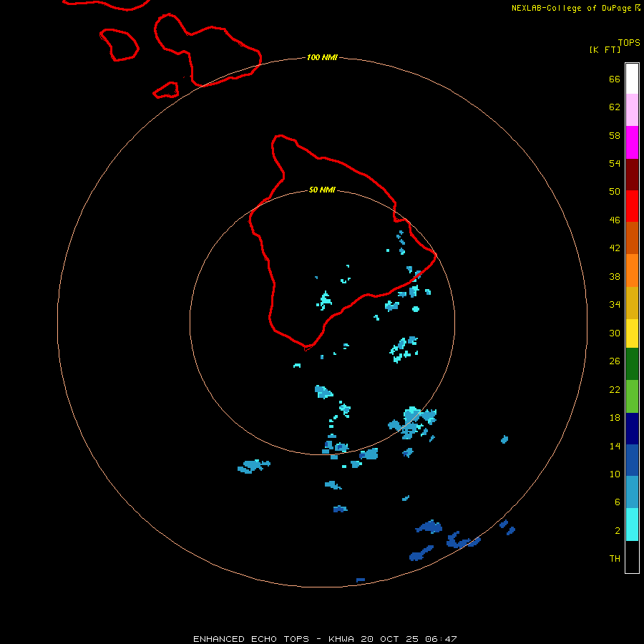This screenshot has height=644, width=644.
Task: Click the light green 26 kft swatch
Action: [632, 396]
